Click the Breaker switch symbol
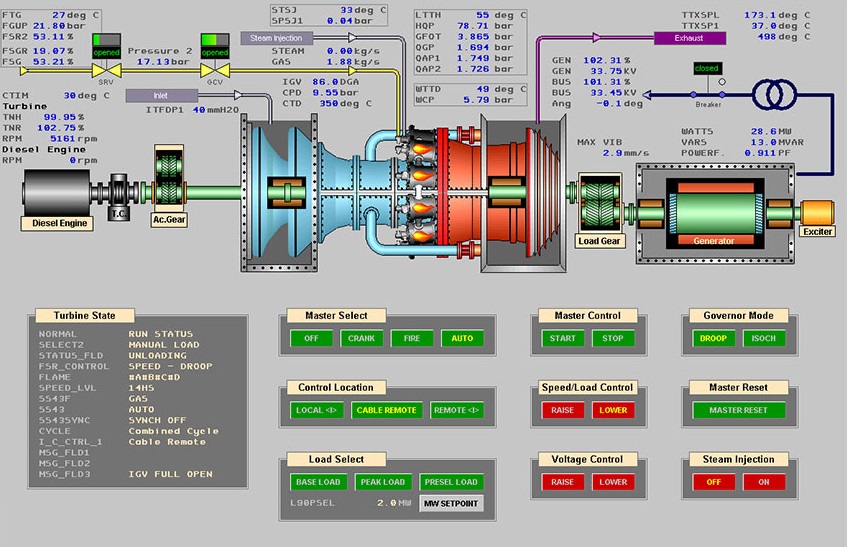The width and height of the screenshot is (847, 547). coord(708,94)
